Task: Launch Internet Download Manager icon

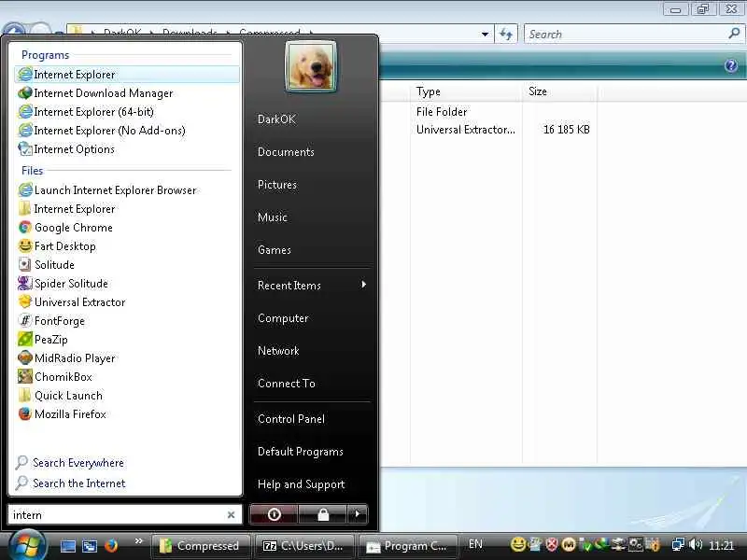Action: coord(25,92)
